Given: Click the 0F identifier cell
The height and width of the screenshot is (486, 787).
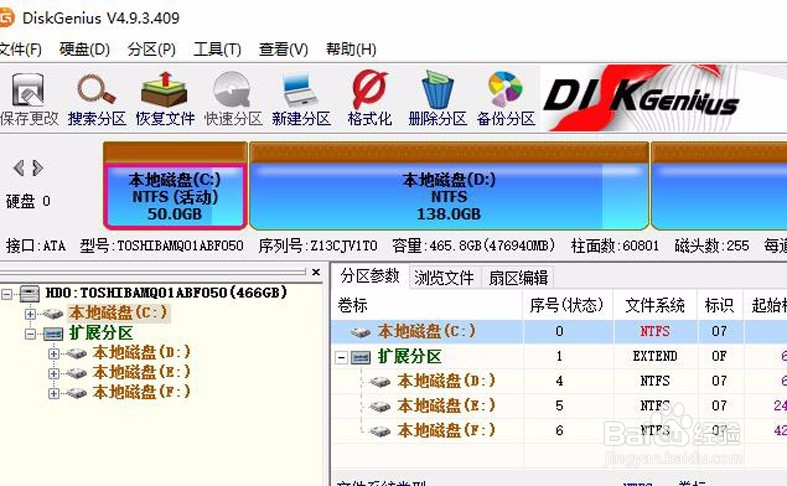Looking at the screenshot, I should click(x=719, y=356).
